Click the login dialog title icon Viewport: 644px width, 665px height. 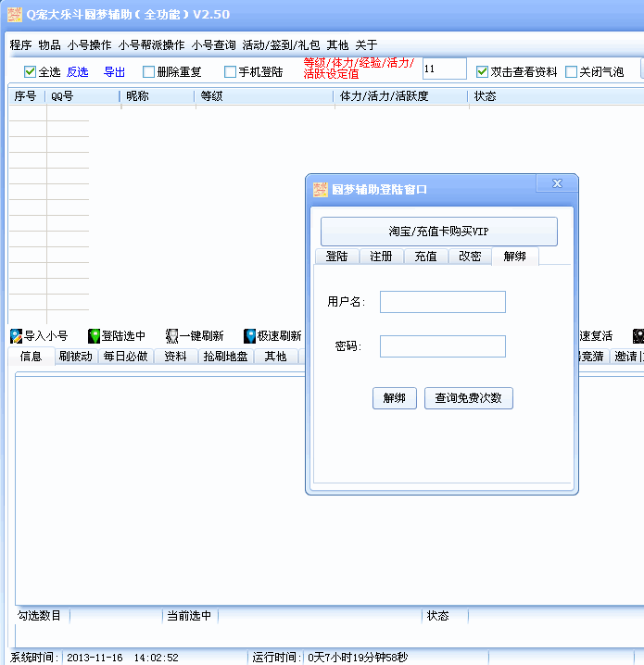click(x=321, y=189)
